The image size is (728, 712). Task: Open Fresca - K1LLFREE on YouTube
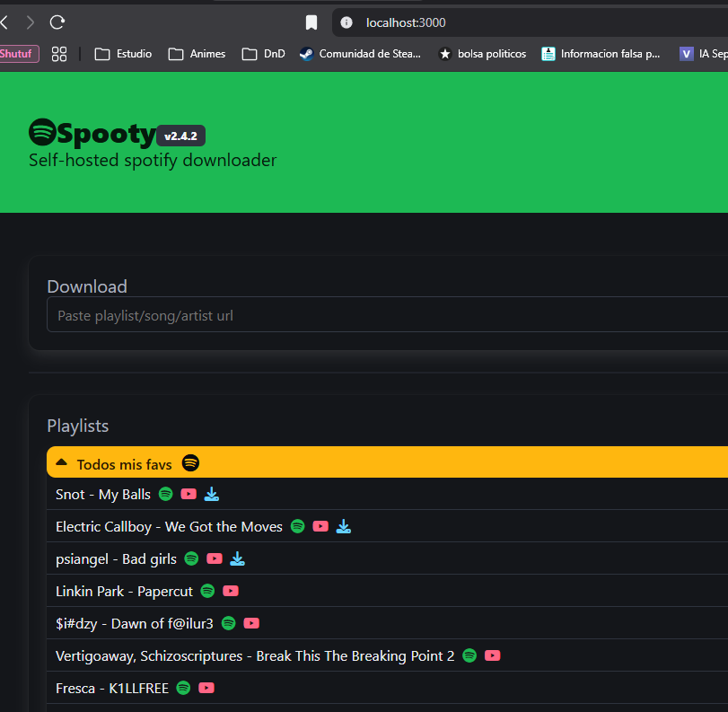click(206, 688)
